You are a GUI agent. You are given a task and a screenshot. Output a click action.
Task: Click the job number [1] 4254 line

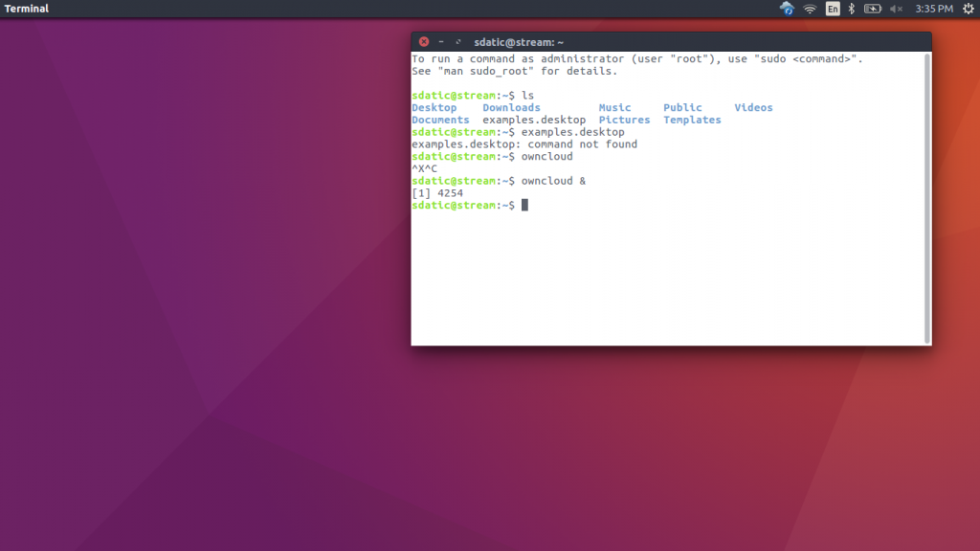coord(436,192)
